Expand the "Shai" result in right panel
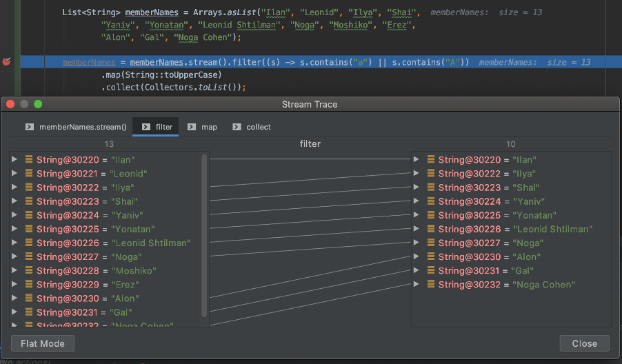This screenshot has width=622, height=364. pyautogui.click(x=417, y=188)
